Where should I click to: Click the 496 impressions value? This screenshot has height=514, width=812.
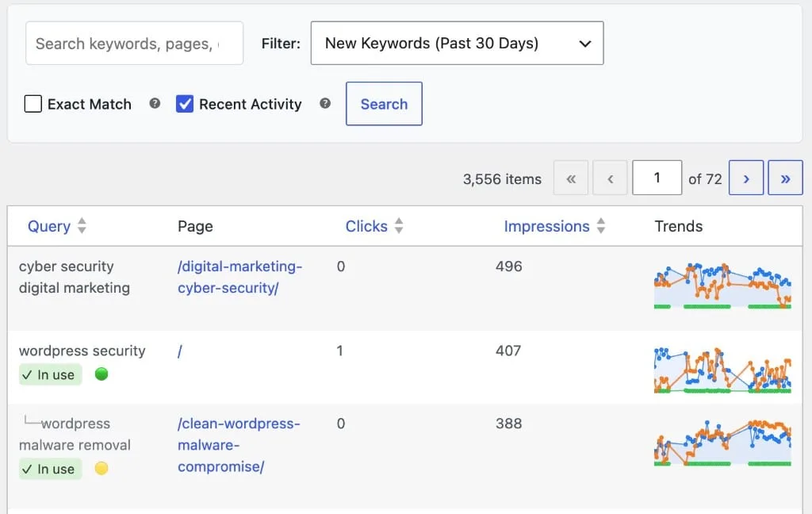coord(508,267)
